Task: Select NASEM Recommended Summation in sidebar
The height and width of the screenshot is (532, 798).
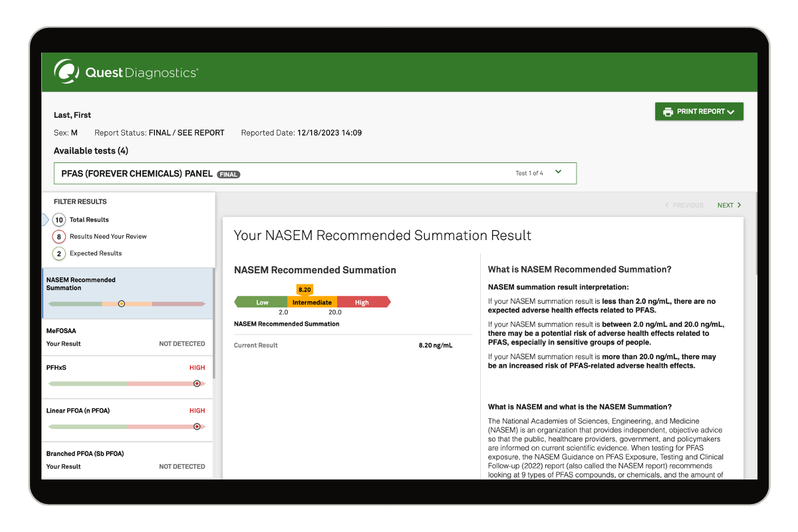Action: point(81,284)
